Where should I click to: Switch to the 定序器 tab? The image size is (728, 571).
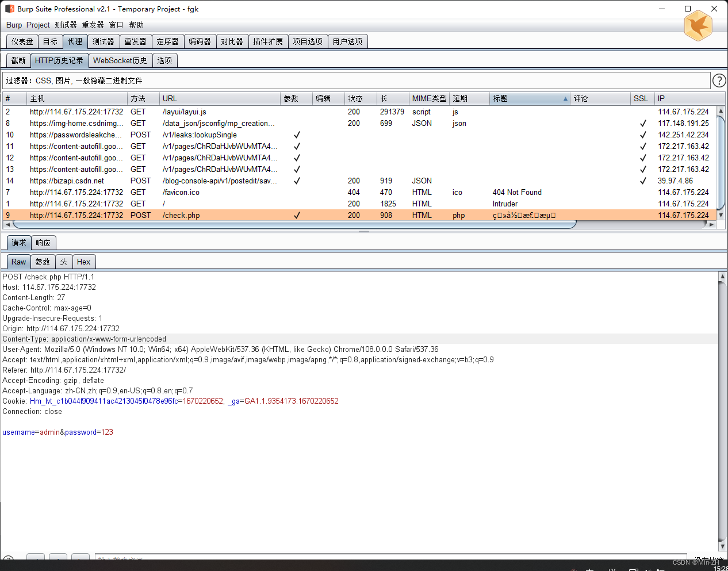coord(167,41)
